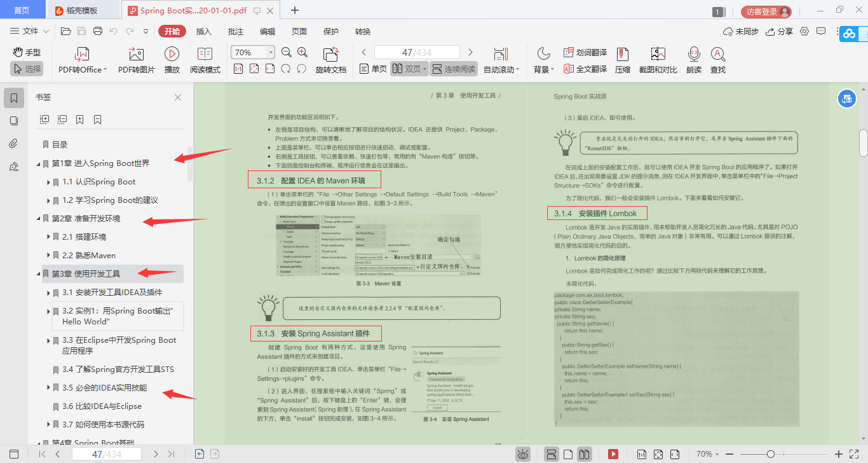The height and width of the screenshot is (463, 868).
Task: Launch 全文翻译 full text translation
Action: click(585, 69)
